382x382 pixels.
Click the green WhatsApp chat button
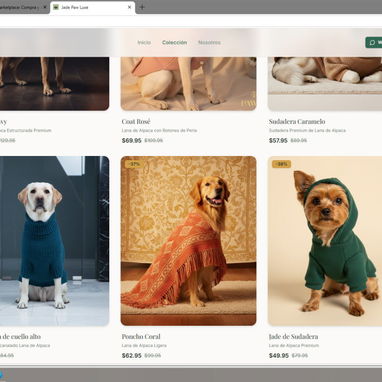[374, 42]
